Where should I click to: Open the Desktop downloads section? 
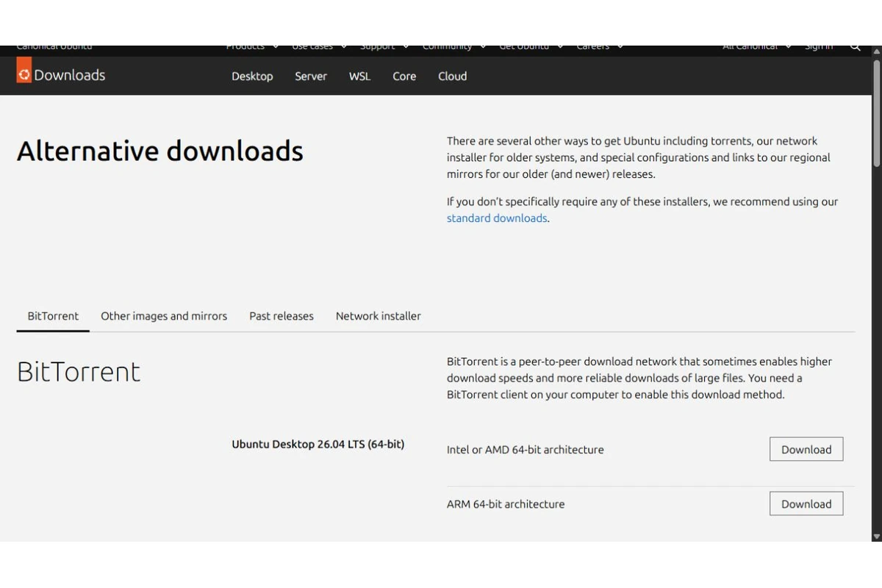coord(252,76)
